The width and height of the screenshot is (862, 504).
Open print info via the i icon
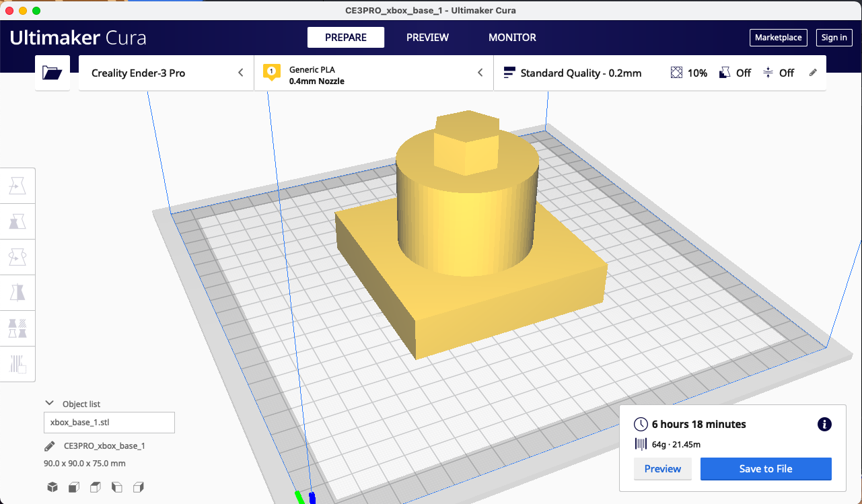(x=824, y=424)
